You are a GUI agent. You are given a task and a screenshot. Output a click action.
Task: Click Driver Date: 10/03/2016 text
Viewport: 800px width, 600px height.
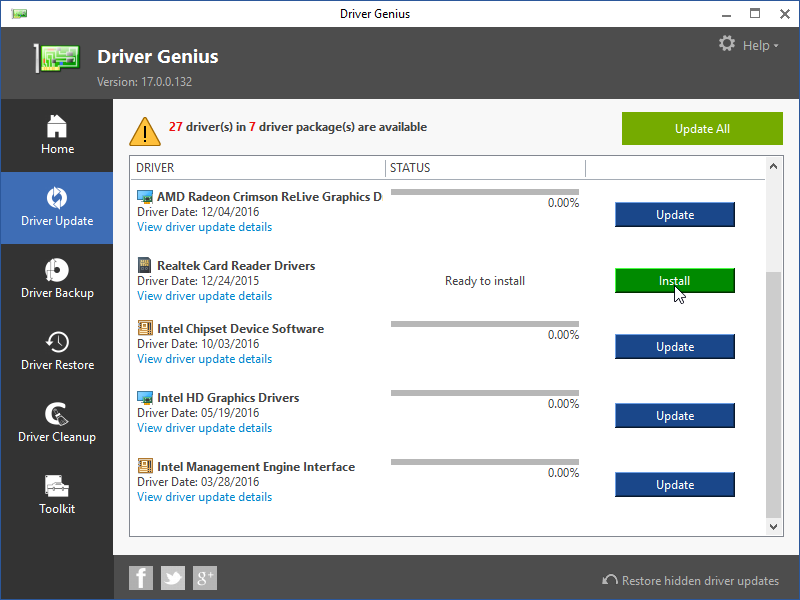pos(198,344)
